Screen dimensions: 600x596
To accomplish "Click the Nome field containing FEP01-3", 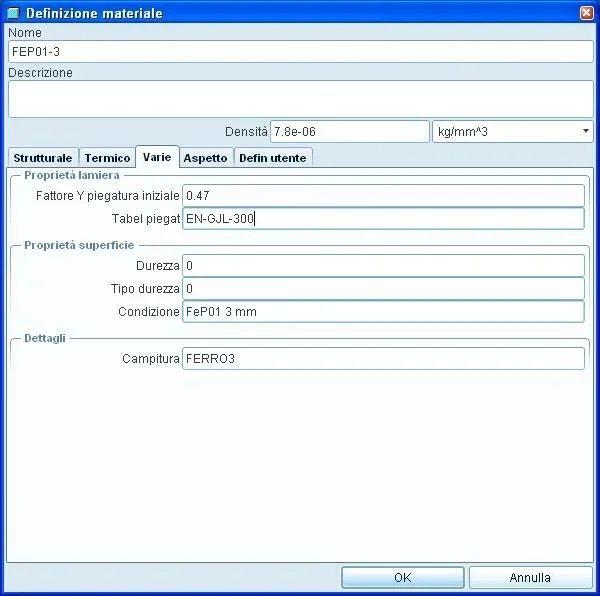I will pos(301,52).
